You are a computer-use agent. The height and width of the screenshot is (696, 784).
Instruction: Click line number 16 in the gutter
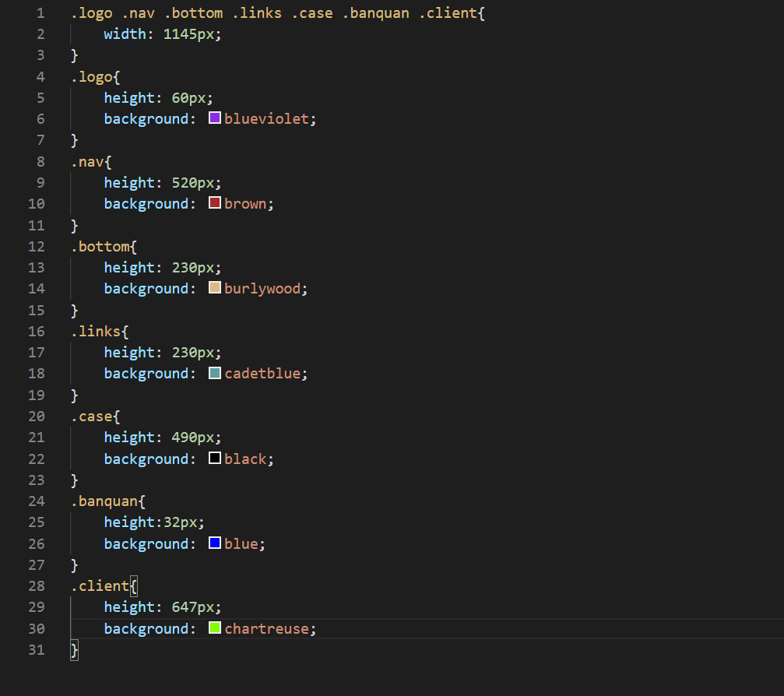pyautogui.click(x=37, y=332)
